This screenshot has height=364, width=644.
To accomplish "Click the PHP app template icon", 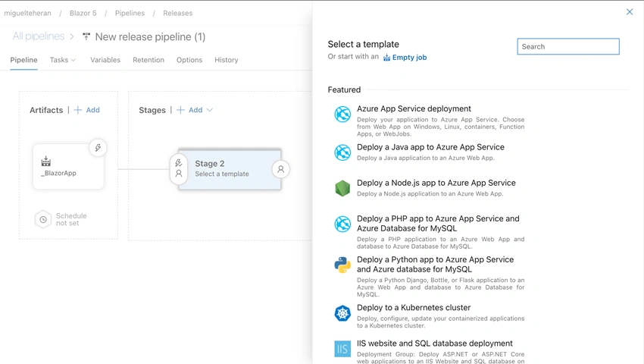I will pyautogui.click(x=342, y=224).
